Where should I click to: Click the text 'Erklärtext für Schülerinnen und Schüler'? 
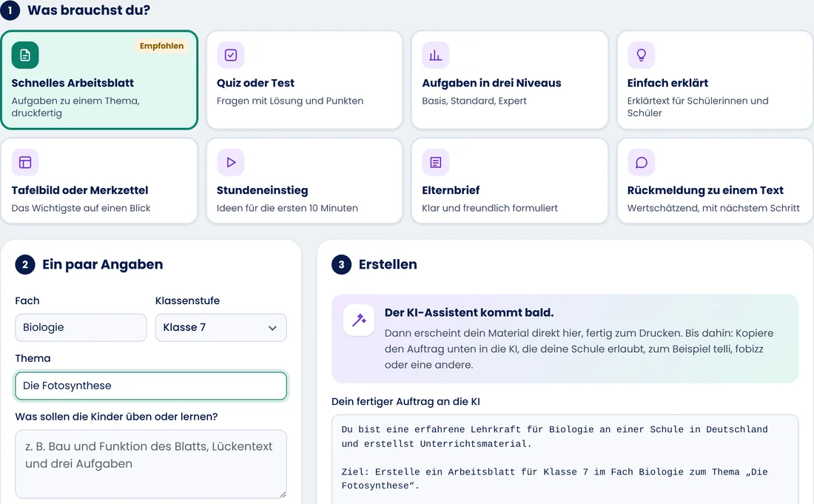click(x=698, y=107)
